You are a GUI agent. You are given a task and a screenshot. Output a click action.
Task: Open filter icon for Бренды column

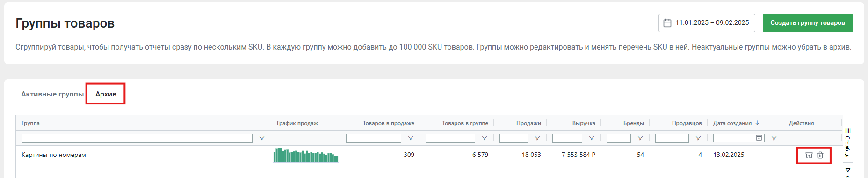[640, 138]
